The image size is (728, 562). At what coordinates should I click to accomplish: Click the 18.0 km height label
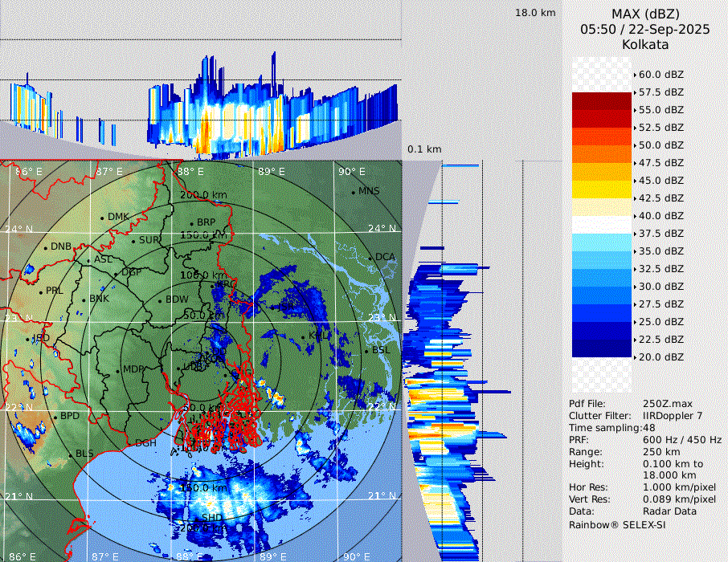[535, 13]
